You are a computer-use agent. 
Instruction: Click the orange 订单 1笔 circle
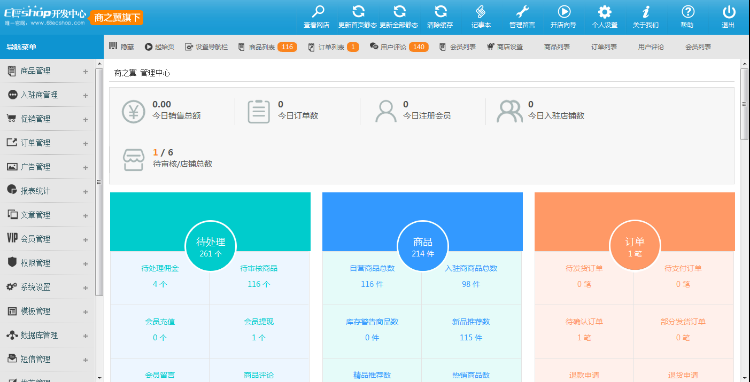(635, 246)
